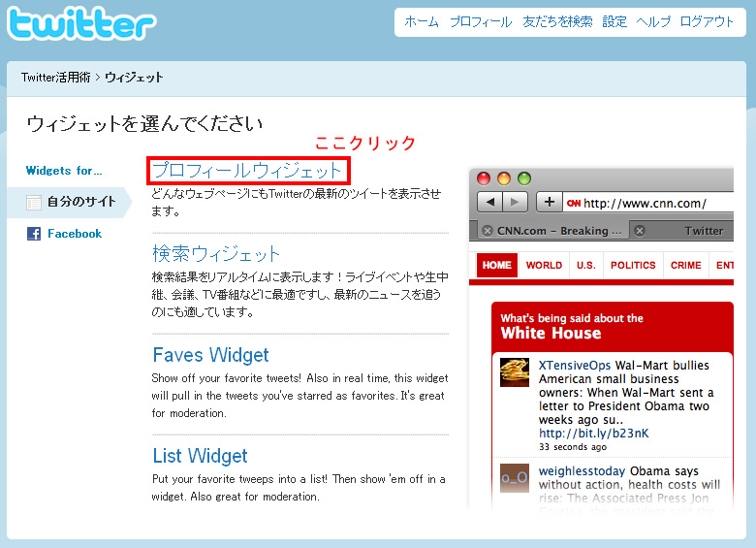Screen dimensions: 756x548
Task: Close the CNN.com - Breaking tab
Action: [488, 231]
